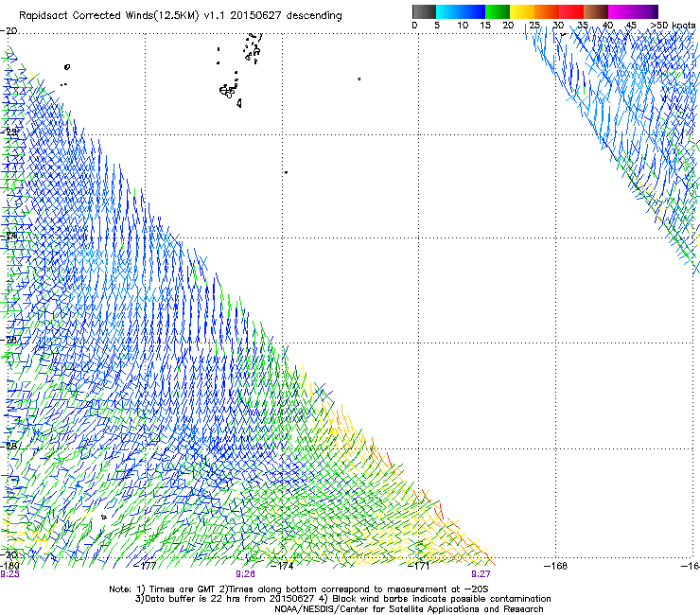Click the 'NOAA/NESDIS/Center for Satellite Applications and Research' credit line
The image size is (700, 615).
pyautogui.click(x=409, y=609)
